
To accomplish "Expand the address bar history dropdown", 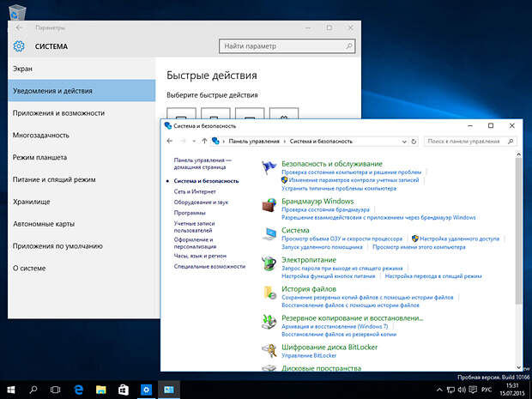I will [x=404, y=142].
